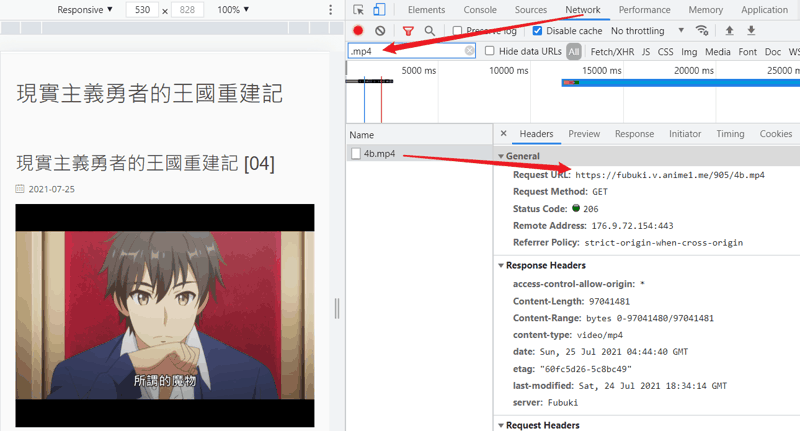Click the post date 2021-07-25
The image size is (800, 431).
pyautogui.click(x=51, y=189)
